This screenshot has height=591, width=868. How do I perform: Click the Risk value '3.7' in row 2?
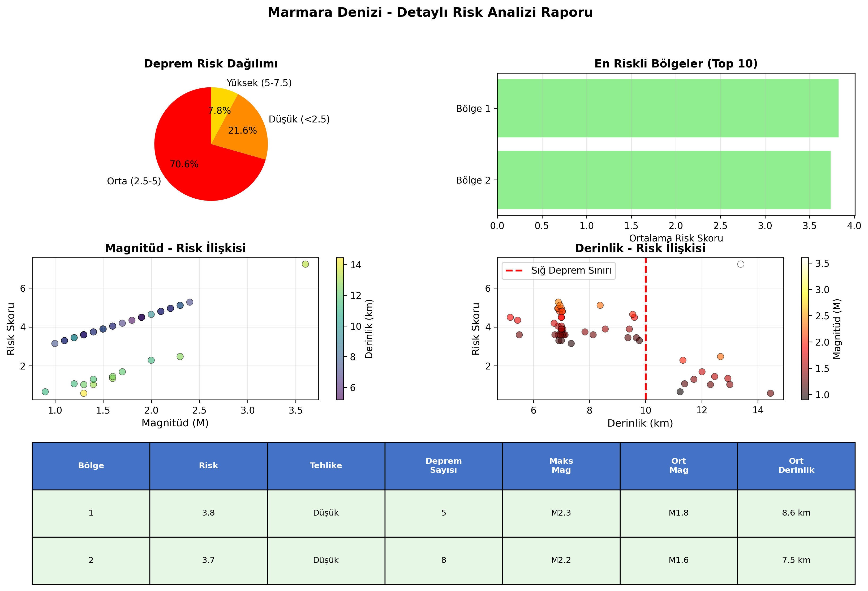[208, 560]
